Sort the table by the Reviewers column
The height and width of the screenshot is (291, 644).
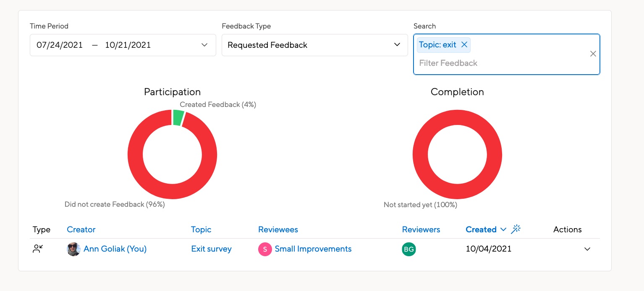[421, 229]
